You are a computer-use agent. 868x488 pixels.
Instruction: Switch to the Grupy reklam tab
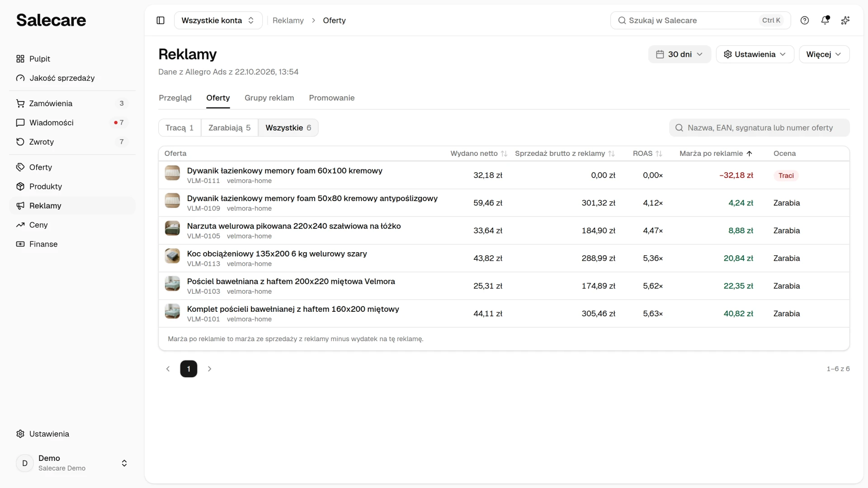(269, 98)
